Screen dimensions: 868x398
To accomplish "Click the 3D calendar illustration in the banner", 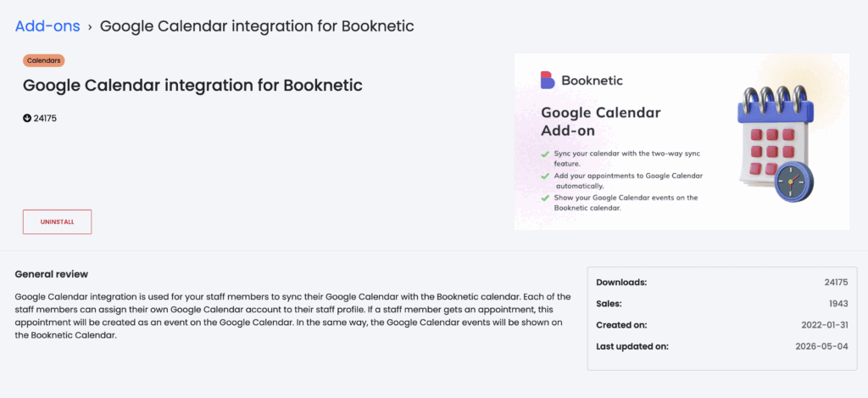I will (776, 143).
